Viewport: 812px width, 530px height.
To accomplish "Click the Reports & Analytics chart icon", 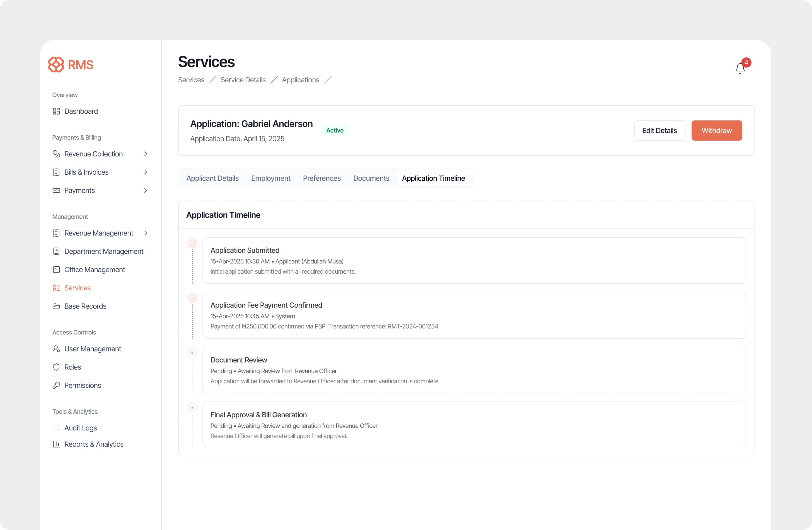I will (56, 444).
